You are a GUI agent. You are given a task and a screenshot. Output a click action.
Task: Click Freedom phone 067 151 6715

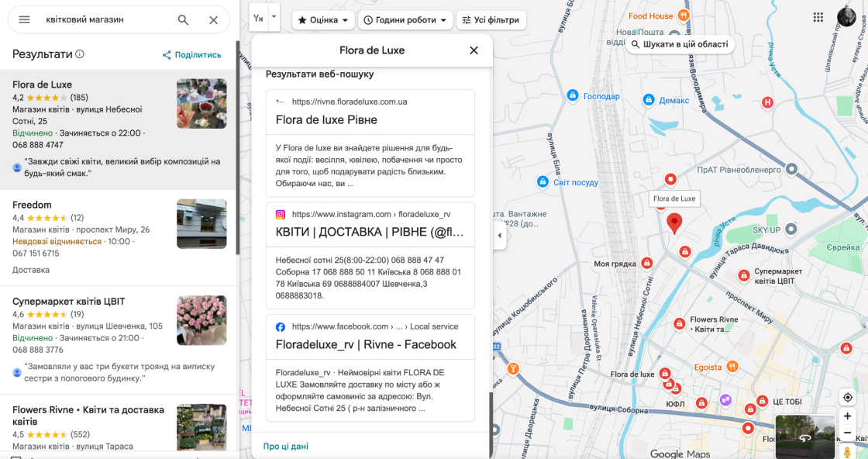pos(36,253)
